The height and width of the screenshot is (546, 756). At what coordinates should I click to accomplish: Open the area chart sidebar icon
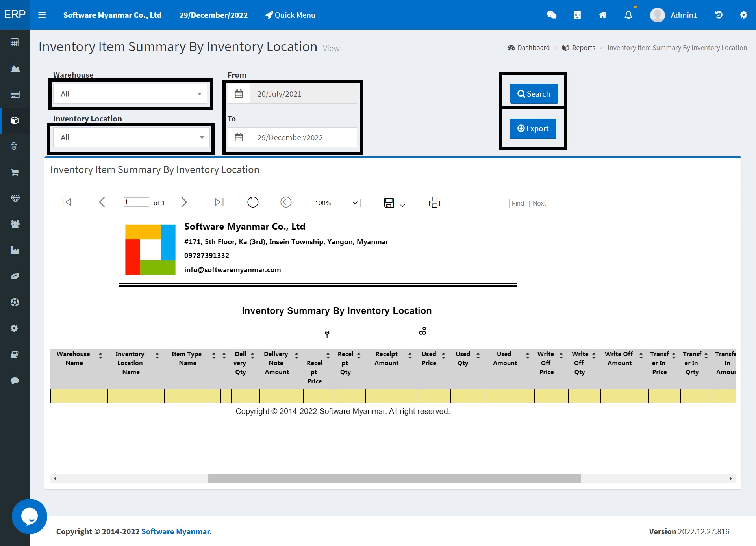pyautogui.click(x=15, y=69)
